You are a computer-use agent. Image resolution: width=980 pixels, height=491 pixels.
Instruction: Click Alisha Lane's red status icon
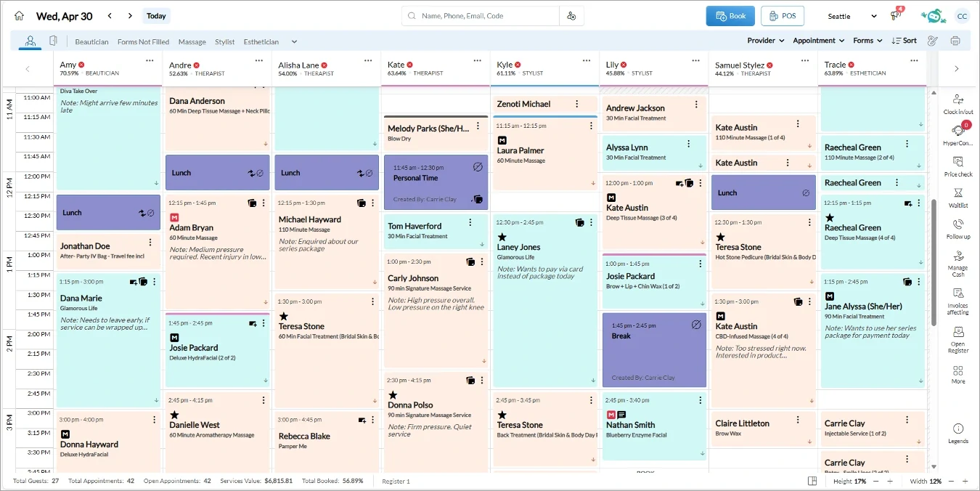point(324,65)
